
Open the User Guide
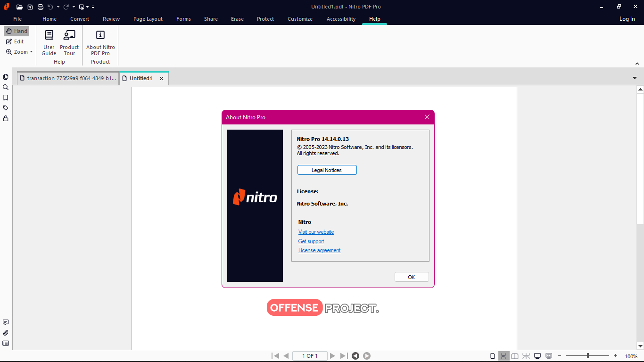(x=49, y=42)
